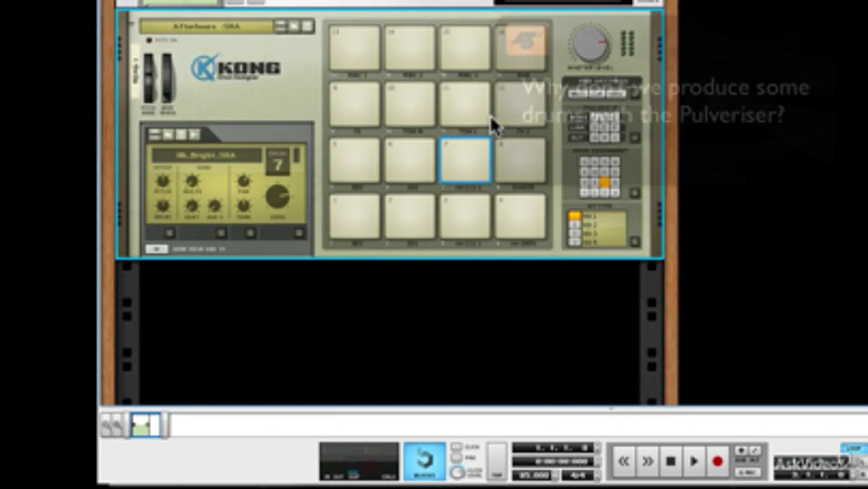Click the Kong Master Level knob
The image size is (868, 489).
[590, 45]
